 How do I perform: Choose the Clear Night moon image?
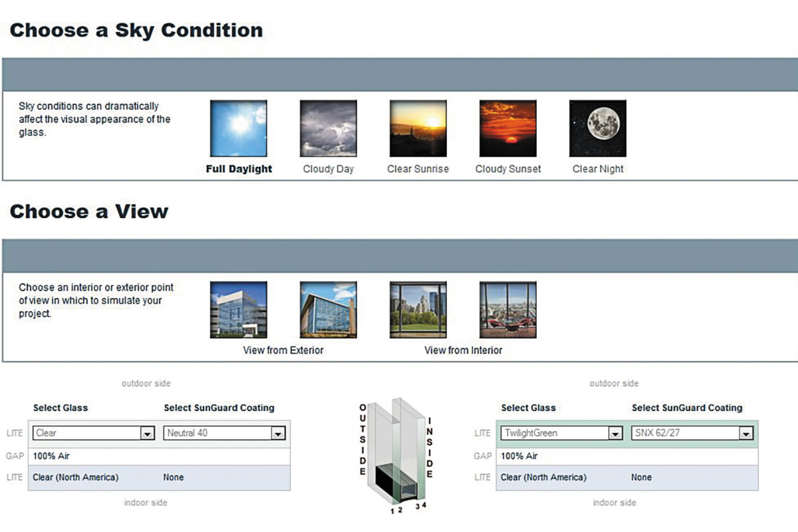point(598,128)
